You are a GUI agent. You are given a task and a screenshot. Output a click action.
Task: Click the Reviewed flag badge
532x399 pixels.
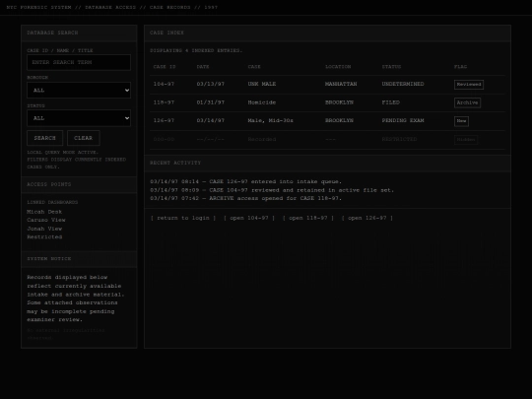click(469, 85)
